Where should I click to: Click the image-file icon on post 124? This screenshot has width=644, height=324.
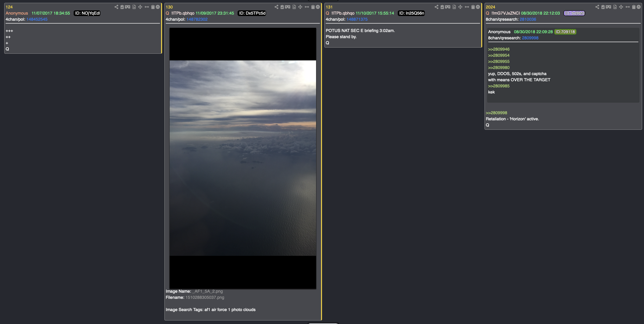point(134,7)
